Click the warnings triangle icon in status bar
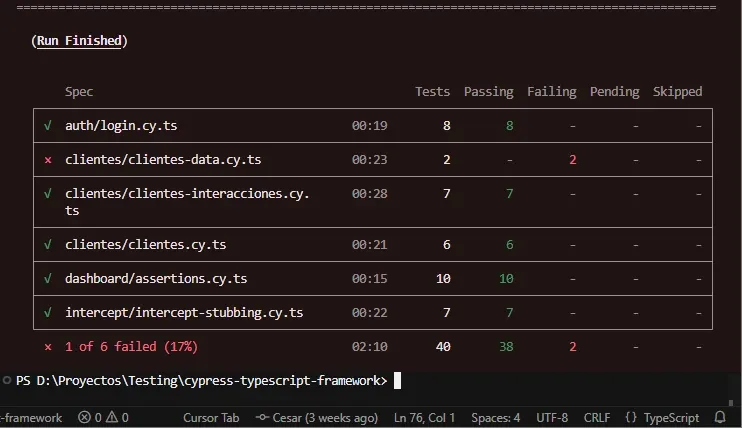Screen dimensions: 742x428 [112, 417]
